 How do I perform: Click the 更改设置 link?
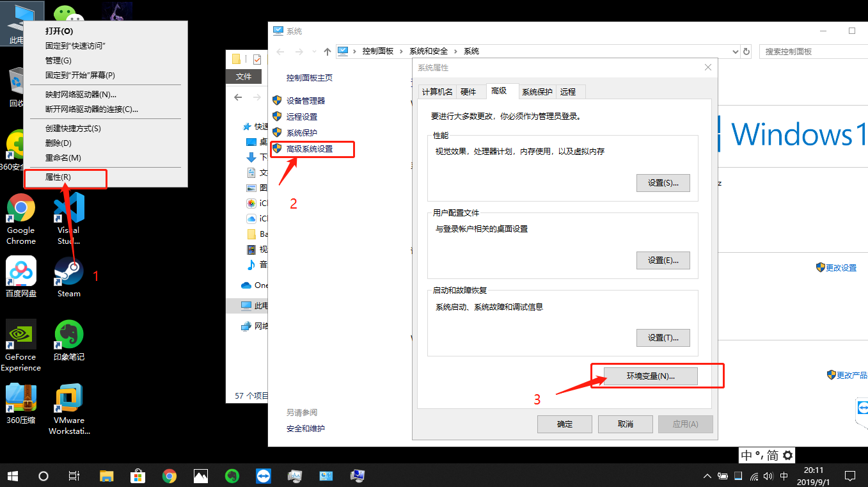[840, 267]
